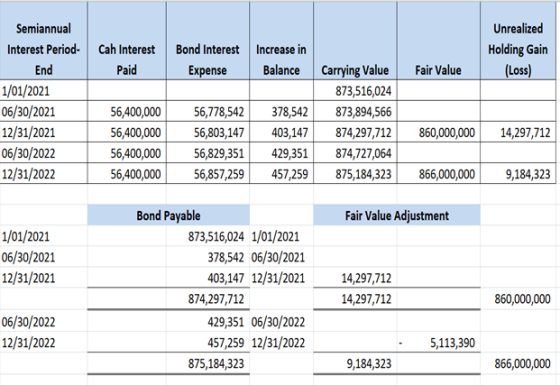Select Unrealized Holding Gain (Loss) header
The image size is (560, 385).
tap(518, 40)
